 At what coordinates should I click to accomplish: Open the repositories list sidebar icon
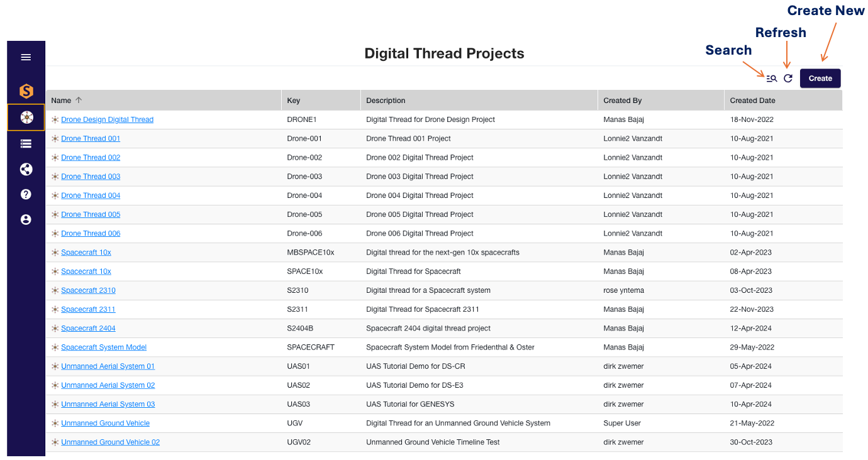(26, 144)
